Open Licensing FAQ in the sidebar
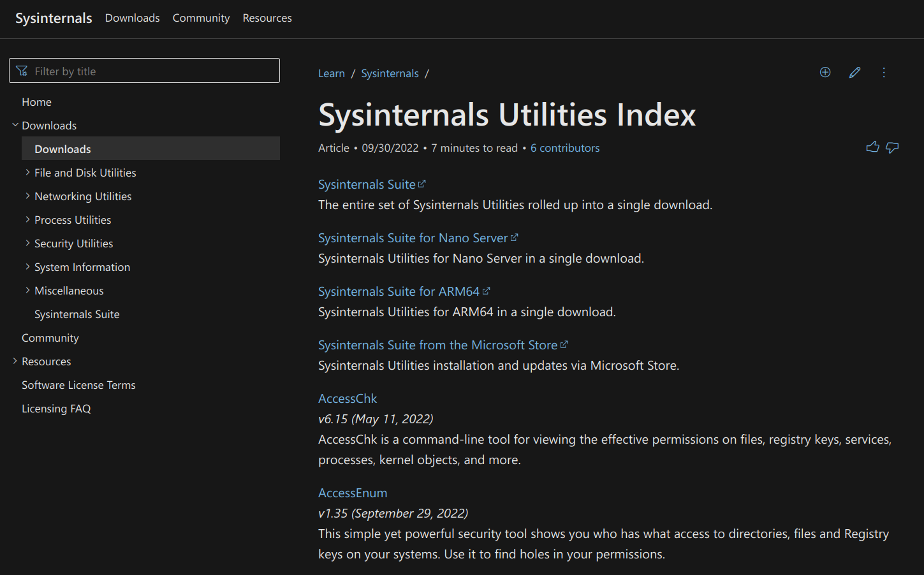Viewport: 924px width, 575px height. 56,409
